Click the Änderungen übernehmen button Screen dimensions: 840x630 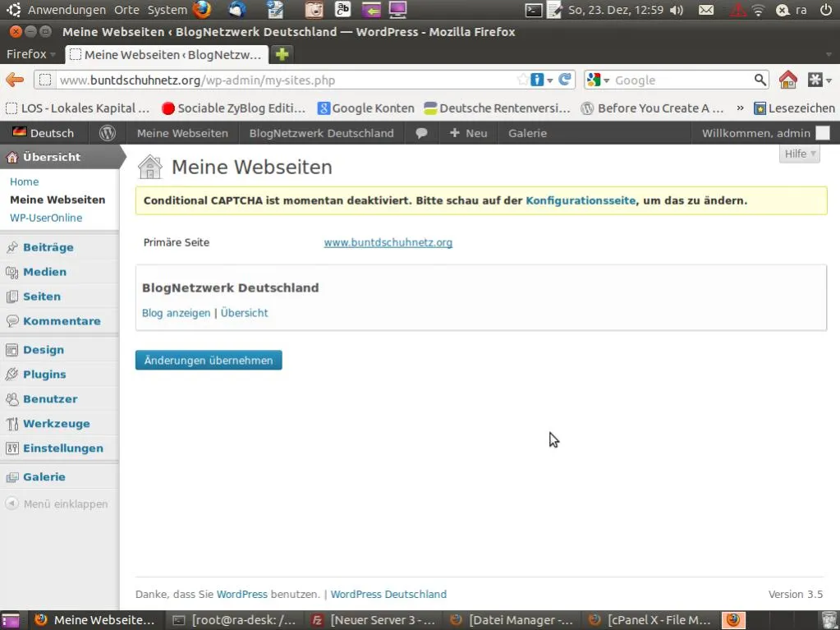209,360
